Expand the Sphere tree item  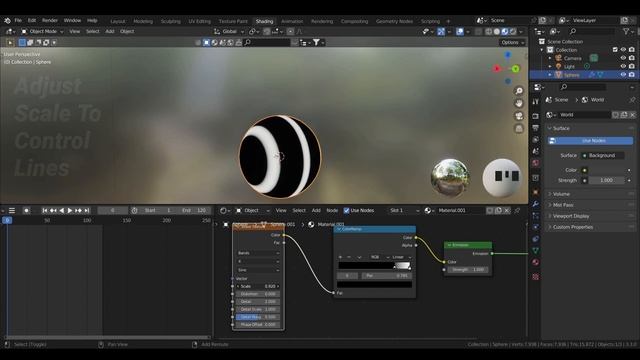[550, 75]
